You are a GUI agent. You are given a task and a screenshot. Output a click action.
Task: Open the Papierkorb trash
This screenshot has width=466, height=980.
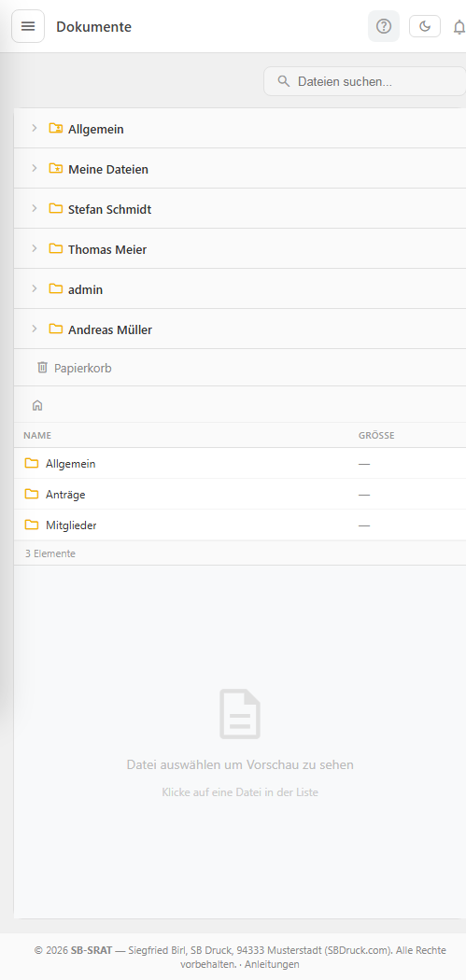coord(75,368)
